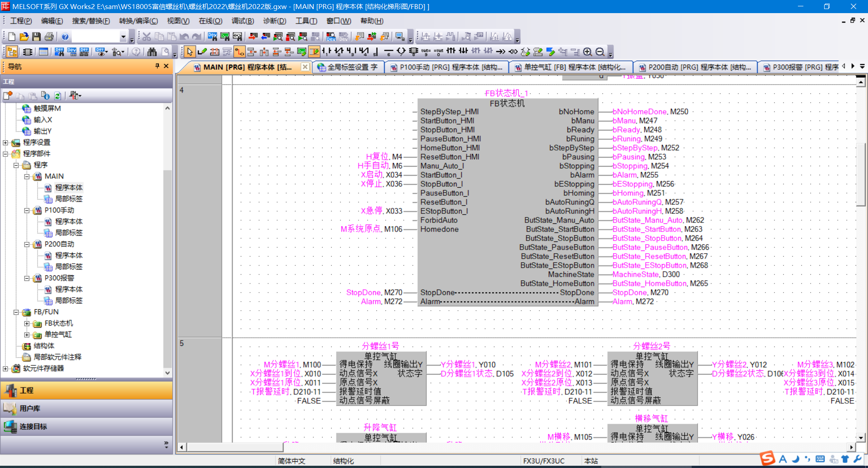Click the Zoom out magnifier icon

click(600, 52)
